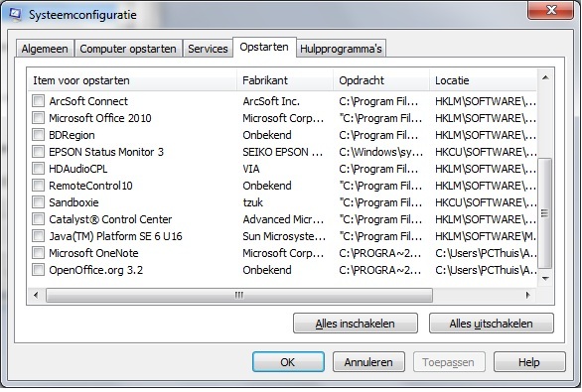This screenshot has width=582, height=392.
Task: Click the horizontal scrollbar right arrow
Action: pos(527,295)
